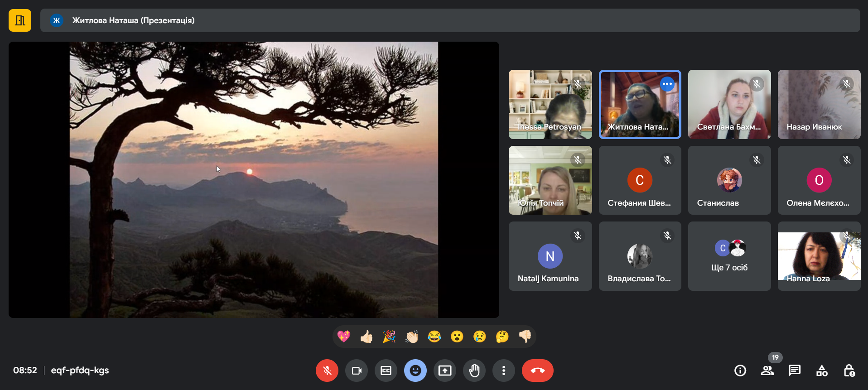Image resolution: width=868 pixels, height=390 pixels.
Task: Open the chat panel
Action: pyautogui.click(x=795, y=371)
